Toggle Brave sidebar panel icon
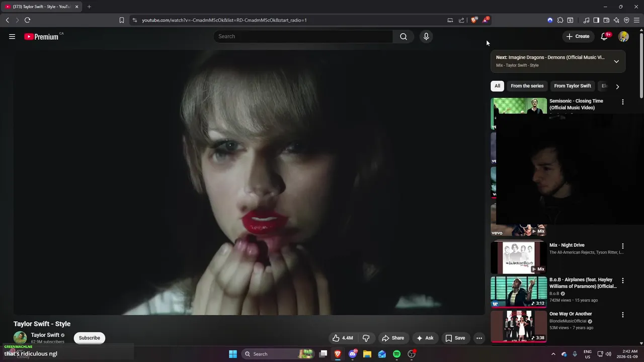The image size is (644, 362). click(x=596, y=20)
